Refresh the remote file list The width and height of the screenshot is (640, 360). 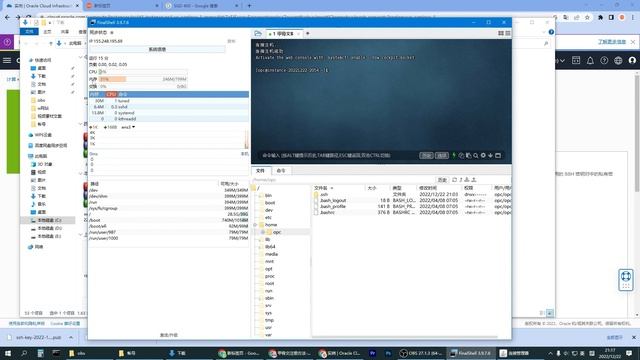point(454,180)
